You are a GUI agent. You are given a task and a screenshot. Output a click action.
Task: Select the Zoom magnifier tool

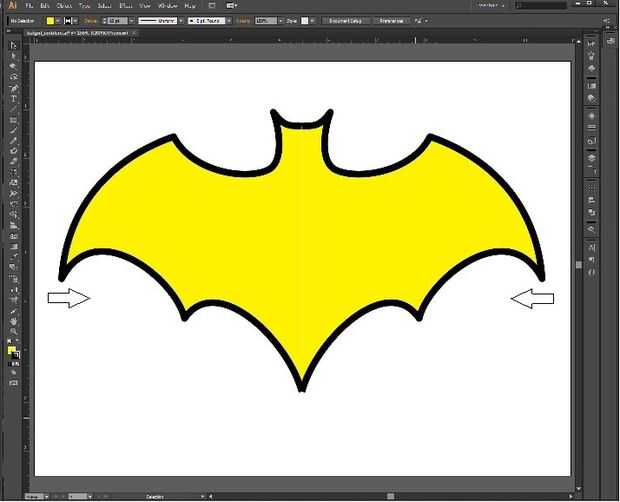coord(13,331)
